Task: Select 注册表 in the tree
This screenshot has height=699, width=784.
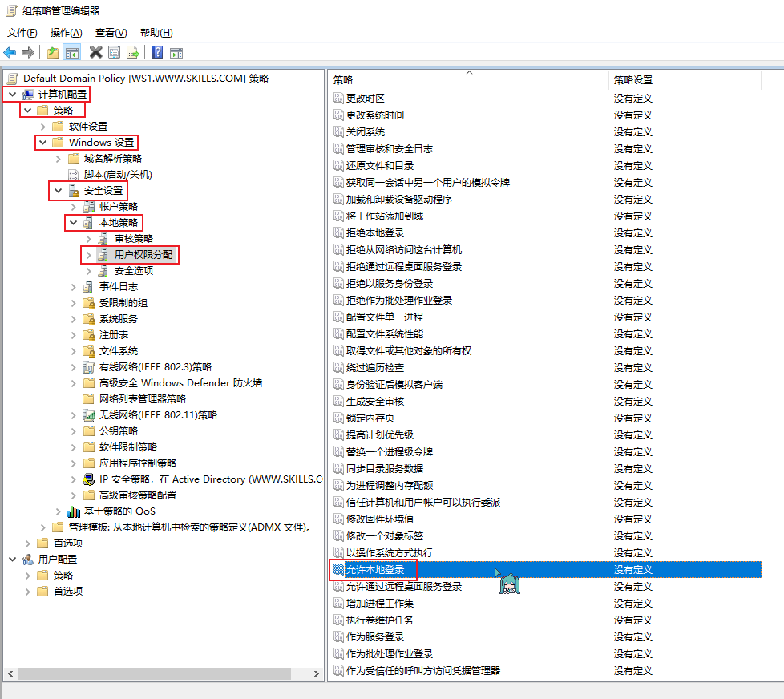Action: click(114, 335)
